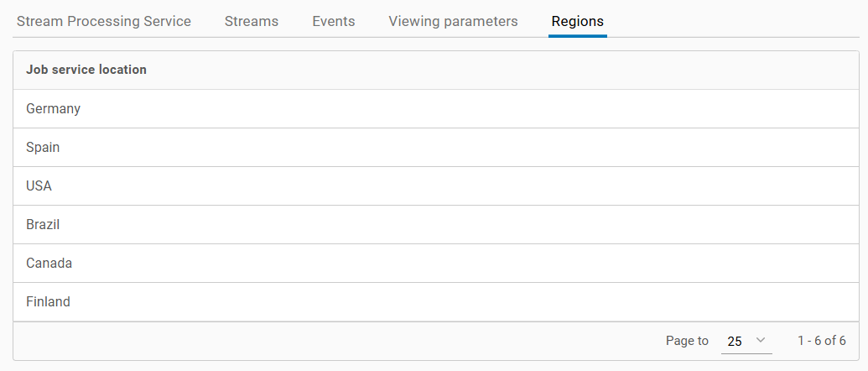Viewport: 868px width, 371px height.
Task: Click the Finland location entry
Action: click(x=49, y=301)
